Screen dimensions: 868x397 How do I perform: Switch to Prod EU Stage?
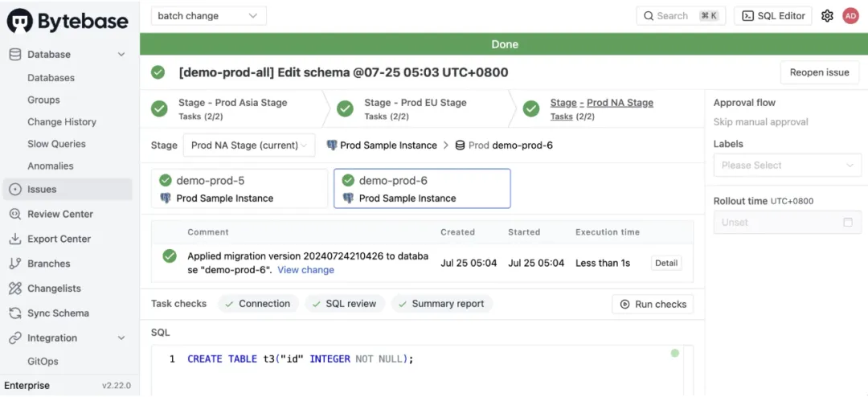click(415, 103)
